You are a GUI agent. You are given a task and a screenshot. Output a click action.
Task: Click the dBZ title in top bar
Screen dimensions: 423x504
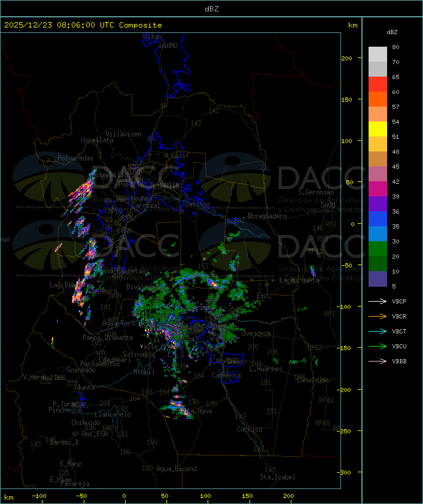pyautogui.click(x=212, y=9)
